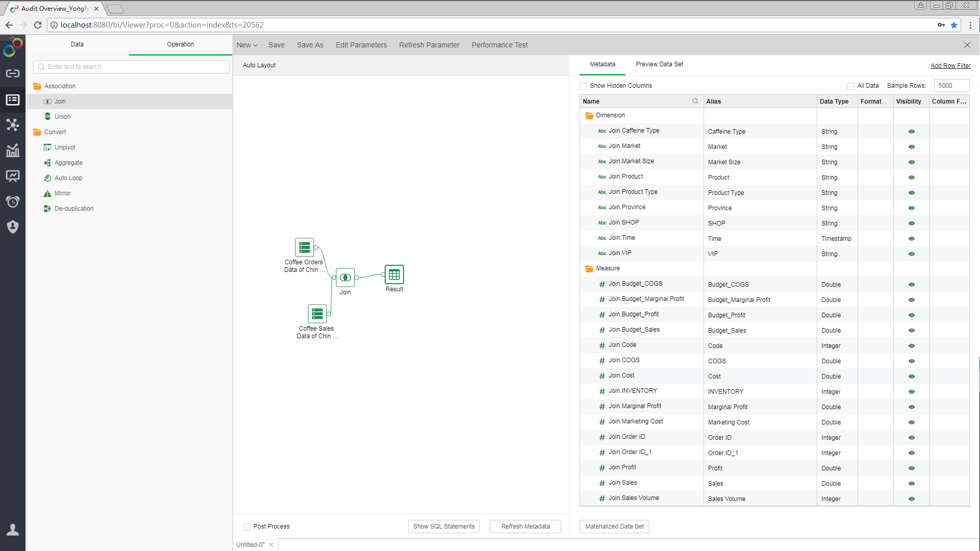The image size is (980, 551).
Task: Click the Join node in canvas
Action: [345, 278]
